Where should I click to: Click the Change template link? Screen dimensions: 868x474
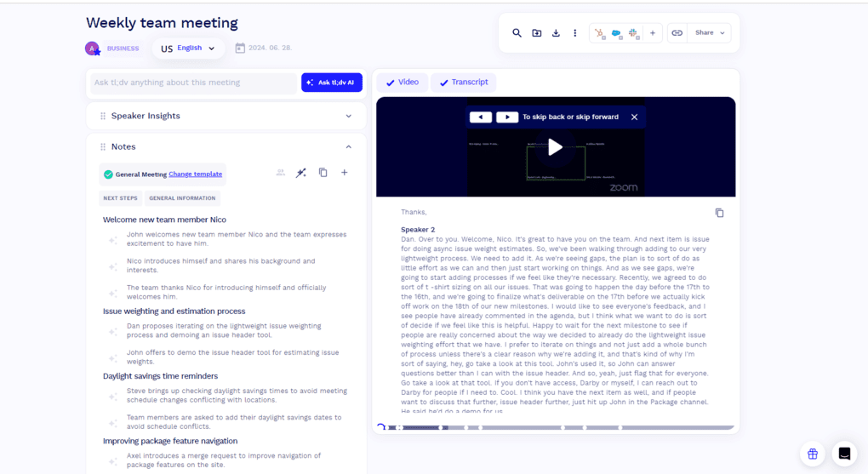(x=196, y=174)
